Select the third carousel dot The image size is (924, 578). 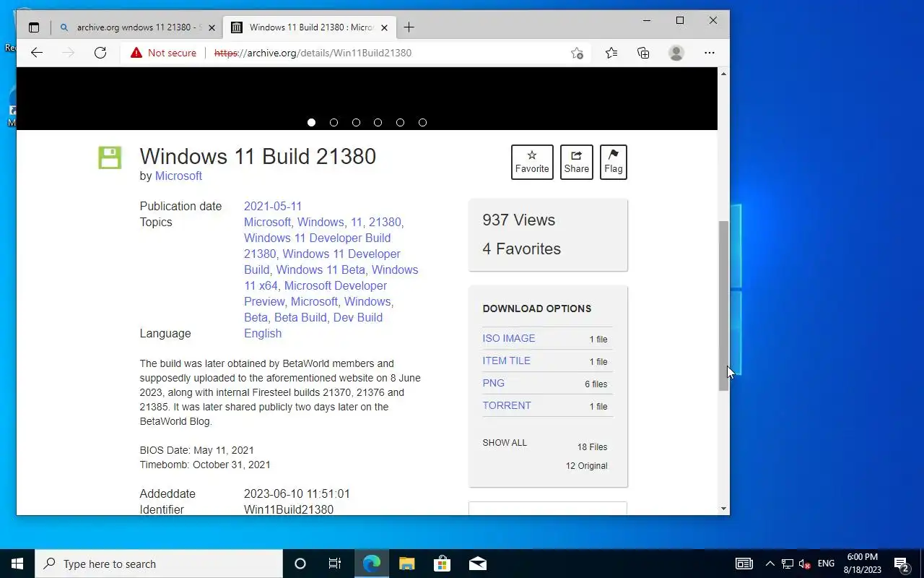click(x=356, y=122)
